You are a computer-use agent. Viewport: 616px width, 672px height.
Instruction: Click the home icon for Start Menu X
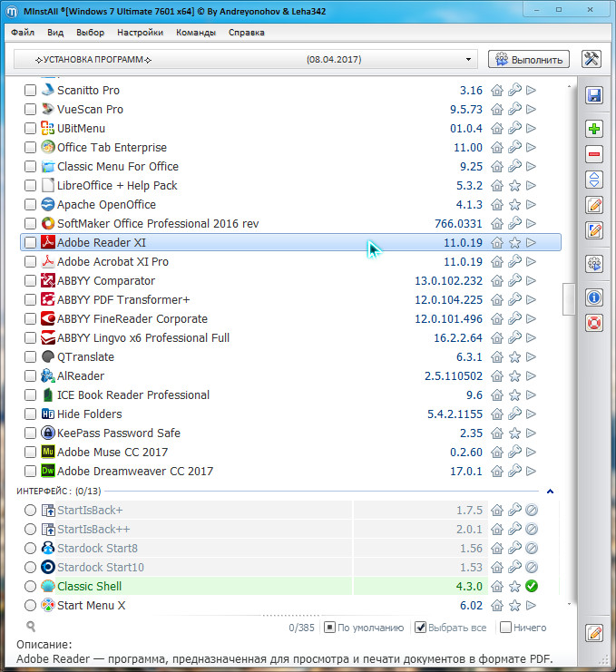[497, 605]
